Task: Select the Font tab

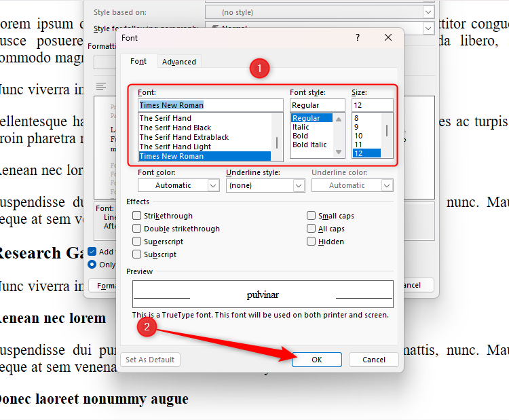Action: [138, 61]
